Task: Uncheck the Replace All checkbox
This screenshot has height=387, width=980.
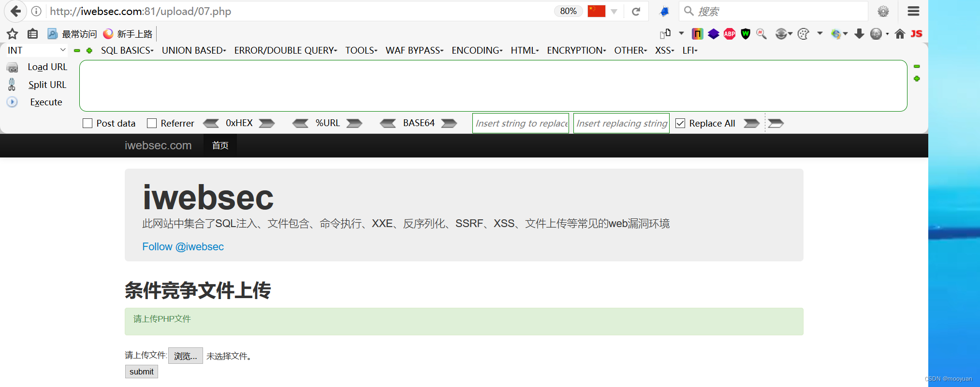Action: (680, 123)
